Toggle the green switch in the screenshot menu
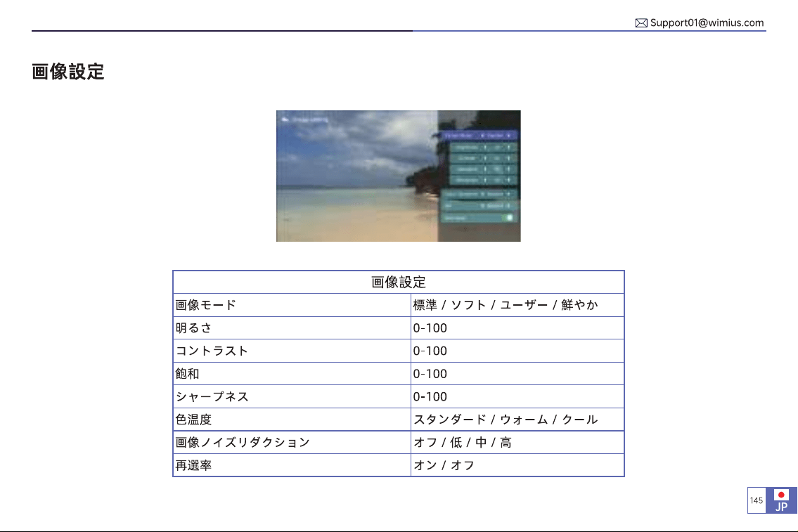Viewport: 798px width, 532px height. pos(508,218)
